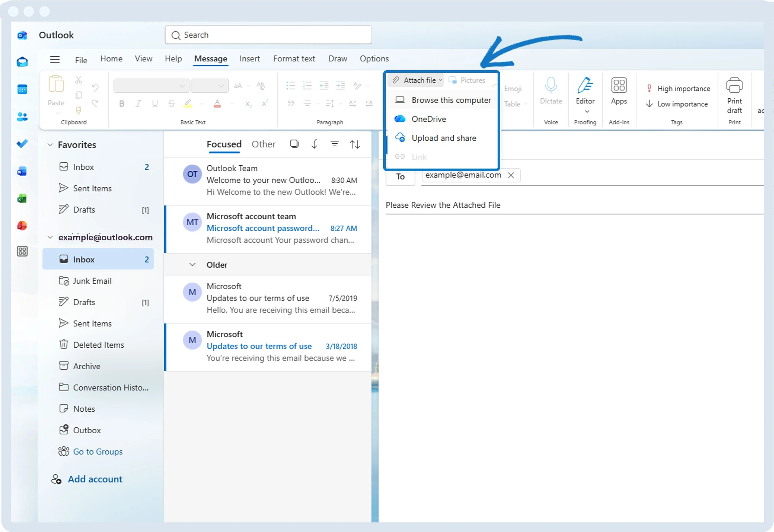Click the Paste clipboard icon

[x=56, y=85]
